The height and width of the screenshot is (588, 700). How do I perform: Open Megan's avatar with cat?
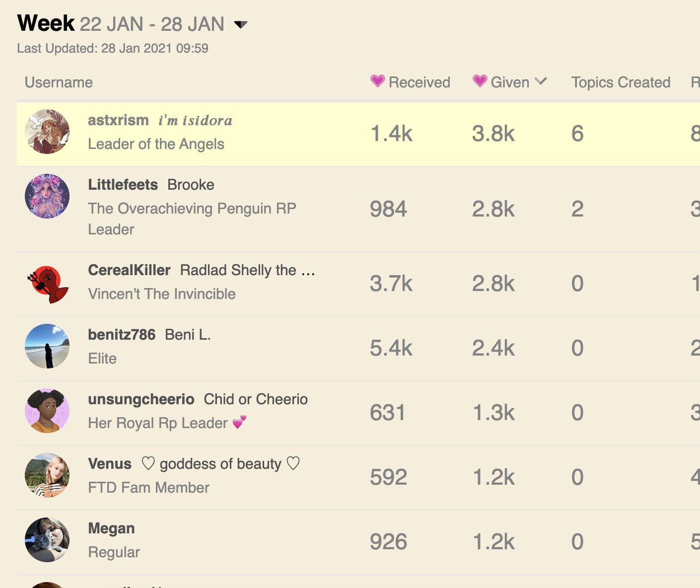(x=47, y=540)
